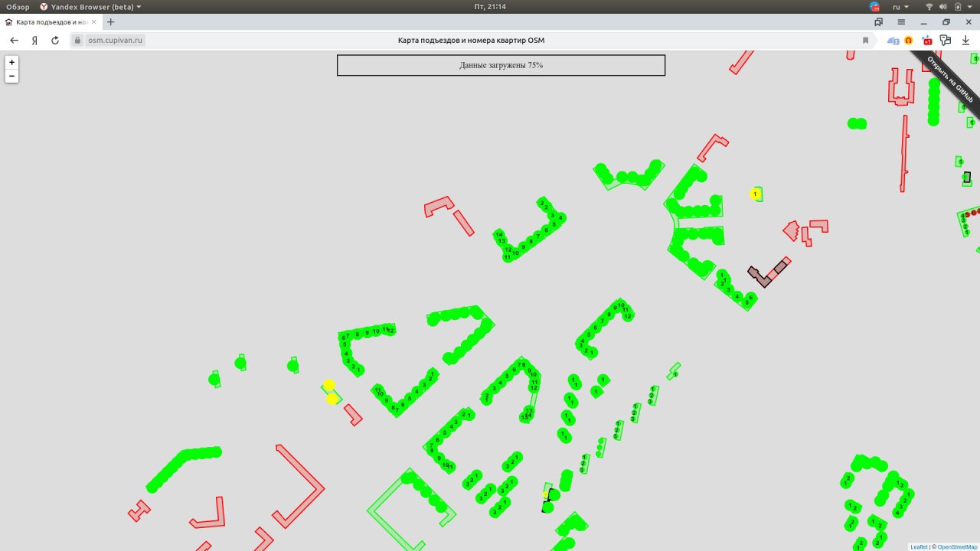This screenshot has height=551, width=980.
Task: Open a new tab with the plus button
Action: 110,22
